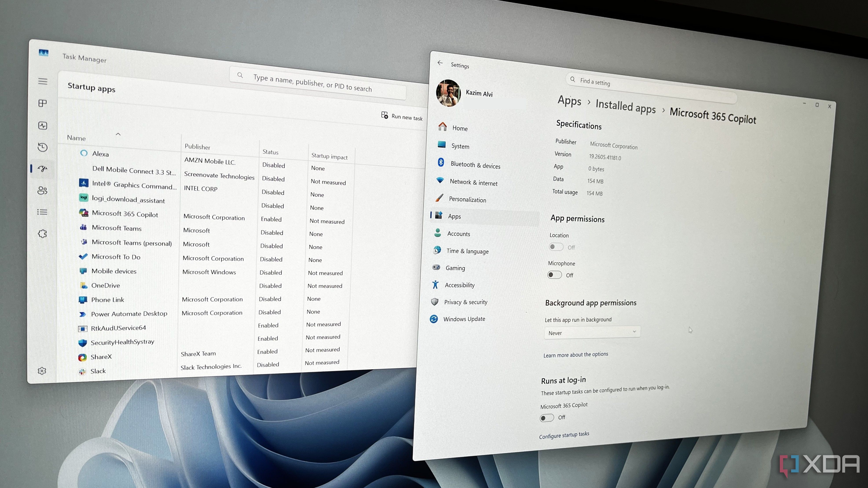Click the Task Manager app logo icon
Screen dimensions: 868x488
[44, 53]
